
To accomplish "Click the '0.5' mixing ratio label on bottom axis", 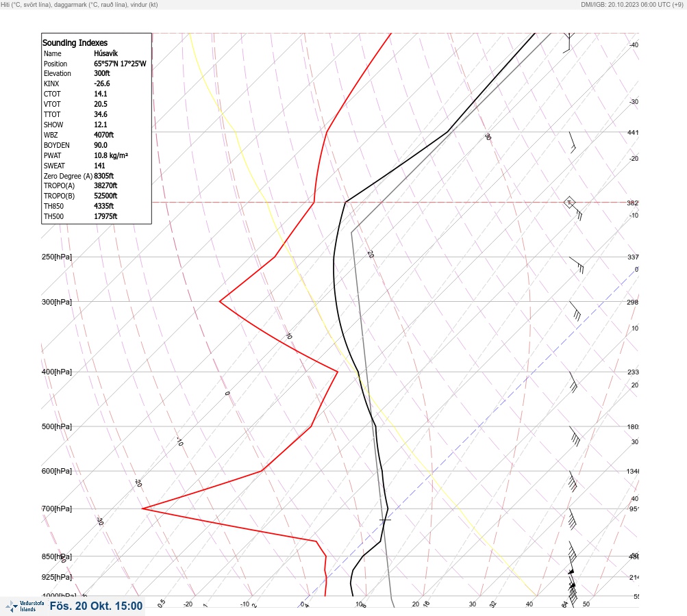I will [161, 603].
